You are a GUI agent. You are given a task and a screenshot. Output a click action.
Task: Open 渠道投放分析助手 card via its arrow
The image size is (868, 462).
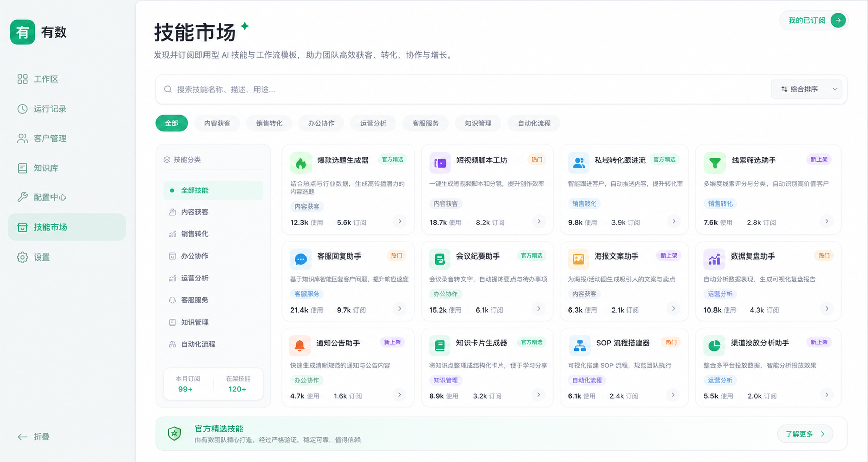pyautogui.click(x=827, y=395)
